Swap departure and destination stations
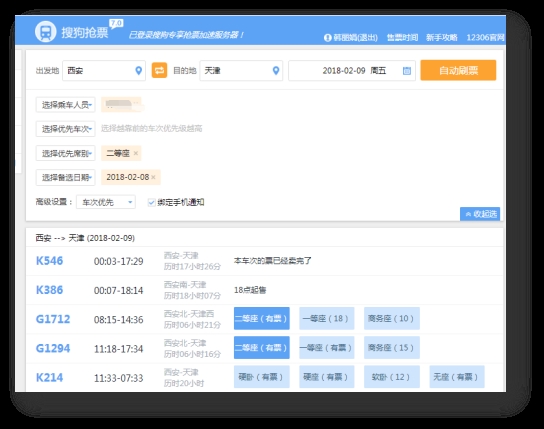This screenshot has height=429, width=544. [x=159, y=71]
